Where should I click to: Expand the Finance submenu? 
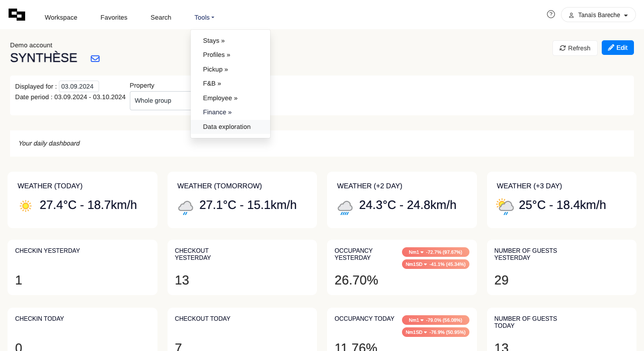pos(217,112)
